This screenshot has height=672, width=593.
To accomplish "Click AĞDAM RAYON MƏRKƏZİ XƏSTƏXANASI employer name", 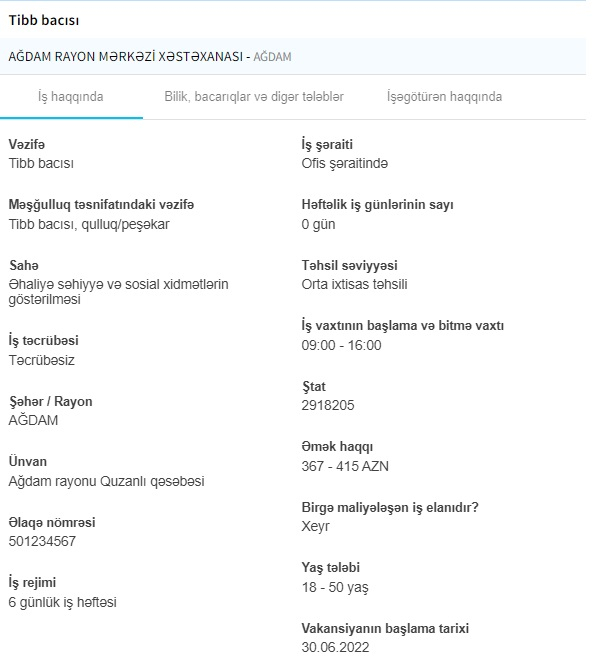I will [x=126, y=57].
